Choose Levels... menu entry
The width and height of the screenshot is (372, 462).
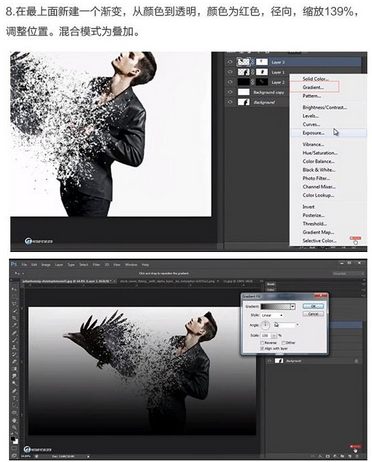[x=310, y=116]
